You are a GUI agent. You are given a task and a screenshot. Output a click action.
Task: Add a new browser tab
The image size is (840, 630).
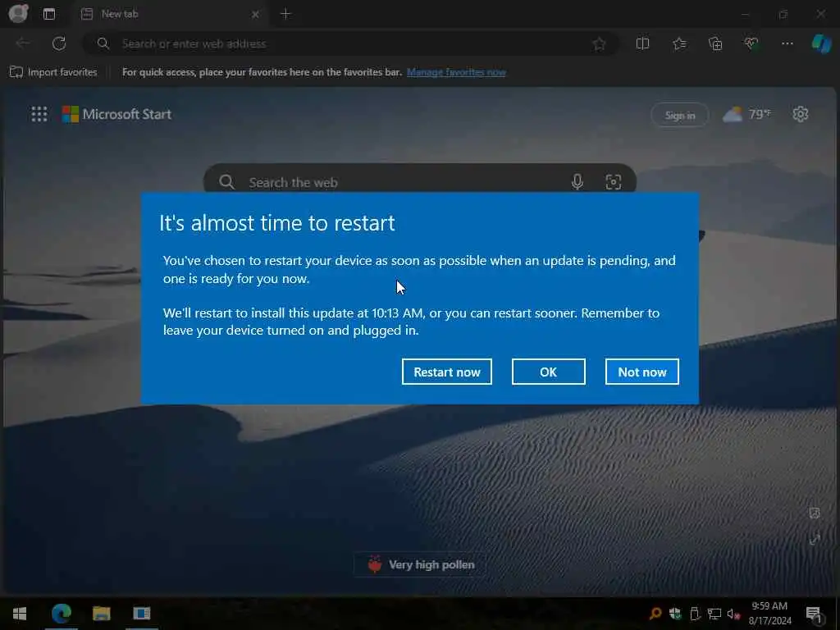285,14
